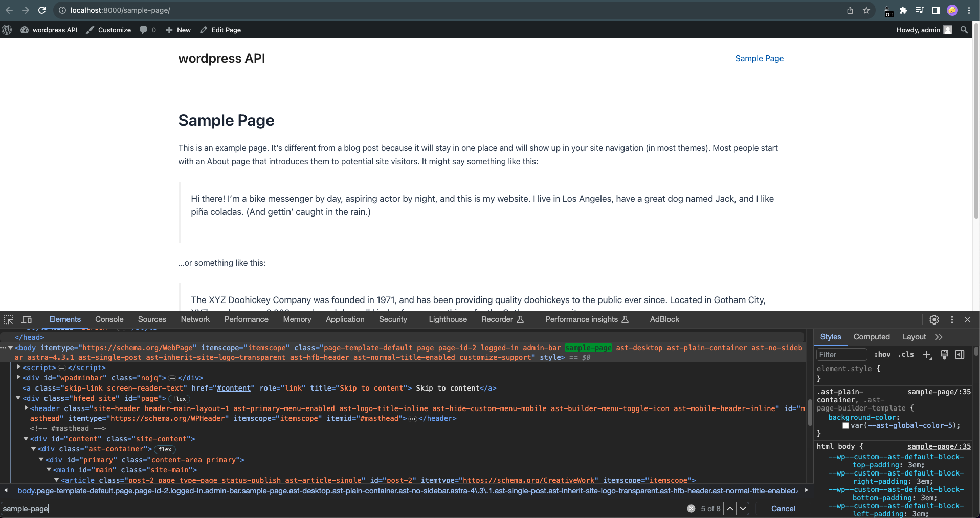The width and height of the screenshot is (980, 518).
Task: Click the browser back arrow
Action: (x=9, y=10)
